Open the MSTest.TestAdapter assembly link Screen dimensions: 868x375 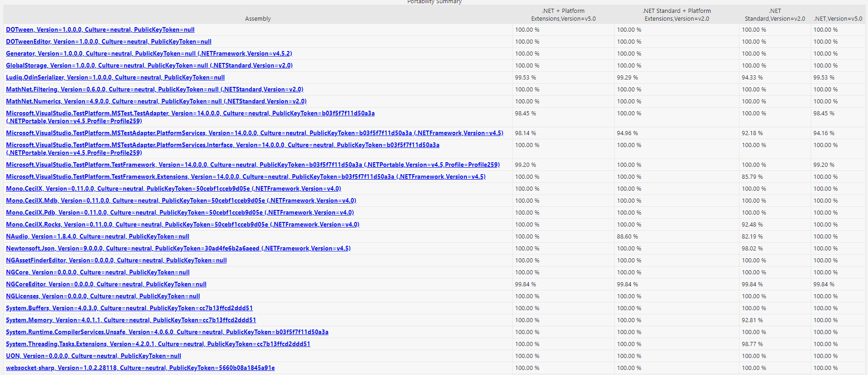tap(190, 117)
